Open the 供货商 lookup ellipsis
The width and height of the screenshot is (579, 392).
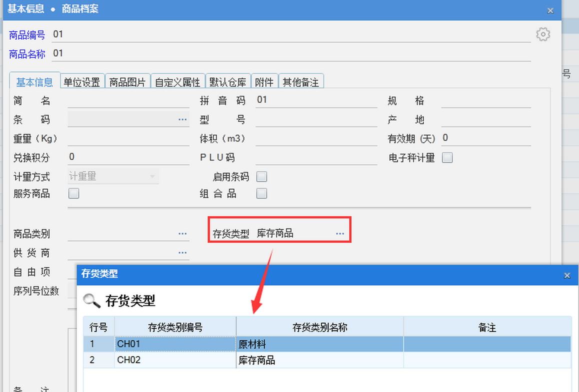(182, 252)
